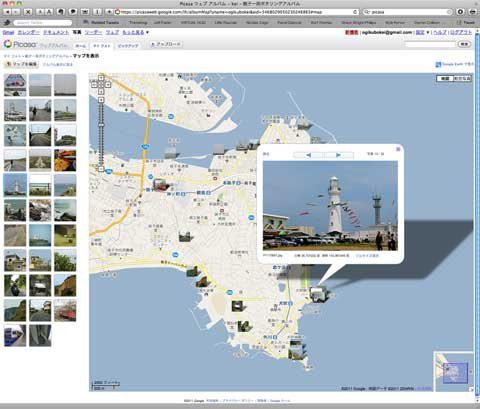The height and width of the screenshot is (409, 480).
Task: Zoom out using the map minus button
Action: 101,169
